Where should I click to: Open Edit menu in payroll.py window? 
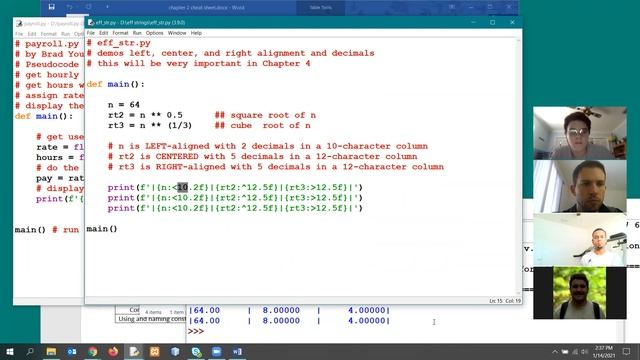[32, 34]
